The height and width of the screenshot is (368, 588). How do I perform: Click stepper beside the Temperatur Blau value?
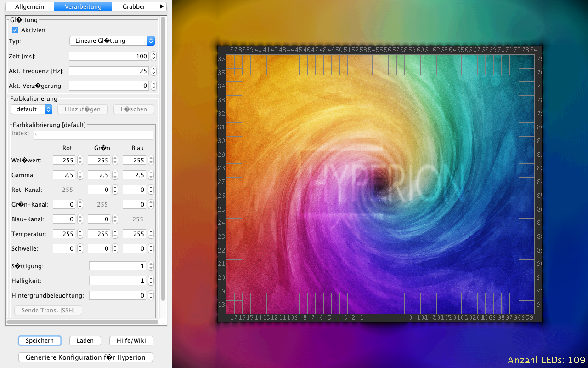point(150,234)
